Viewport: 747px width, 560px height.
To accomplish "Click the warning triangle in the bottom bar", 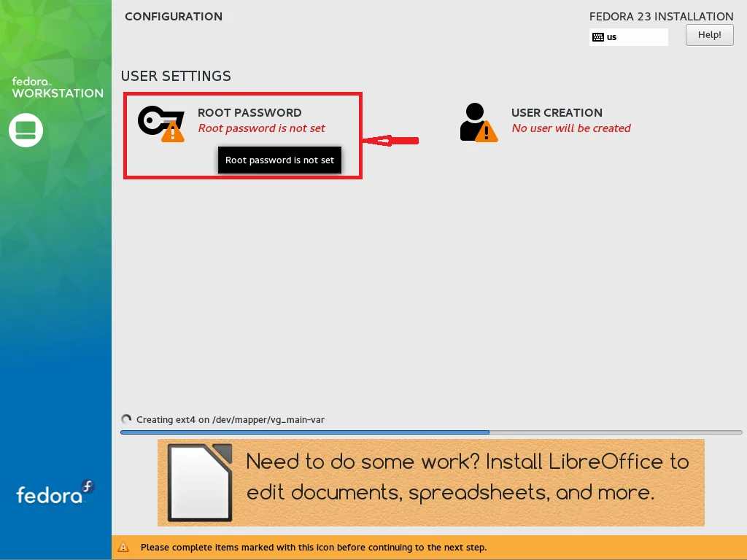I will (x=123, y=547).
